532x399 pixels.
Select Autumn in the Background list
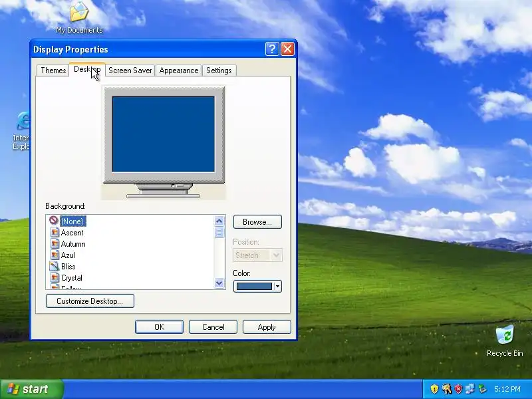coord(73,244)
